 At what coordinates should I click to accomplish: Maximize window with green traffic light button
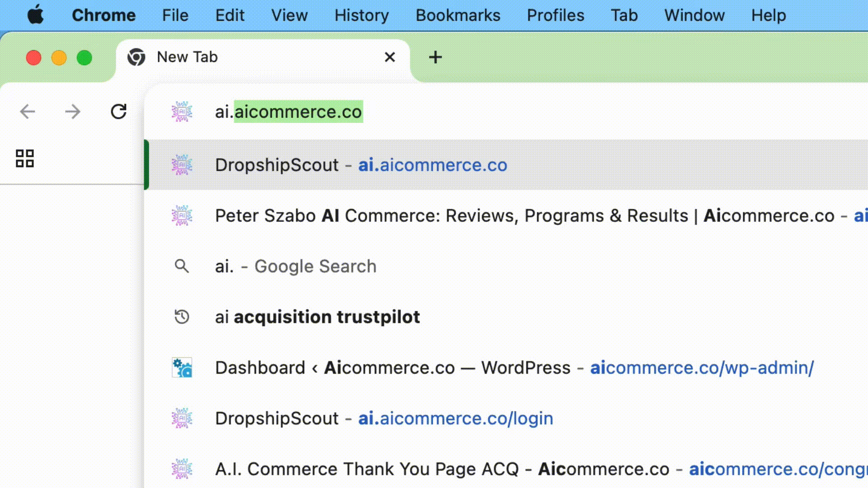click(x=84, y=58)
